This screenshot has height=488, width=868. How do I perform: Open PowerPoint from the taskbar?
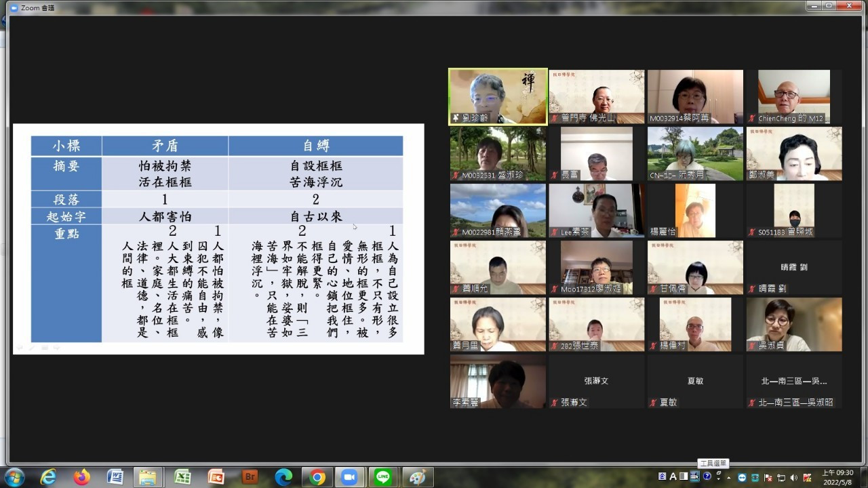216,477
